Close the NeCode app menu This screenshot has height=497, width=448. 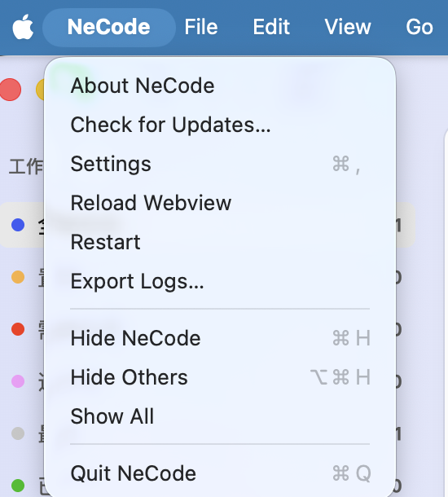(x=108, y=27)
